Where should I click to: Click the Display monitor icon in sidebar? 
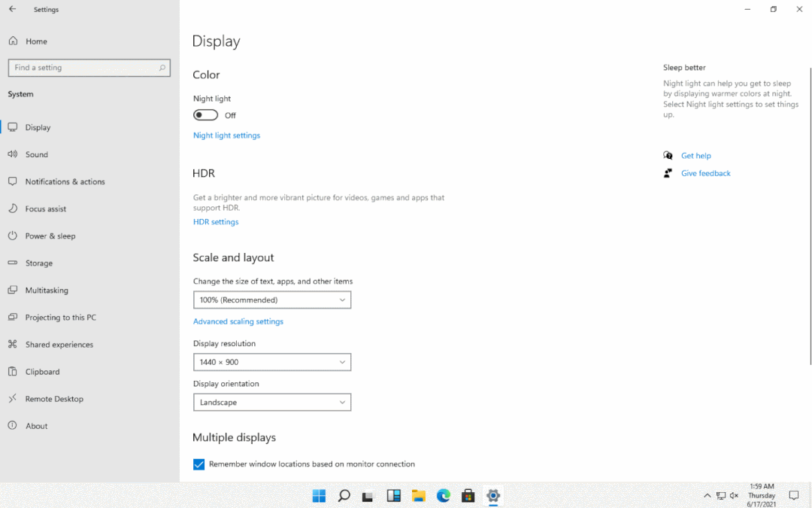(12, 127)
